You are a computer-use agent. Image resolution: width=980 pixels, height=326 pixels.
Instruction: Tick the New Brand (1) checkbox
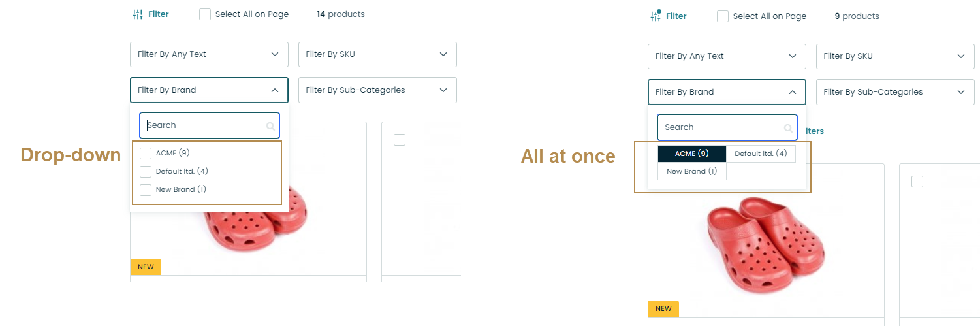146,190
